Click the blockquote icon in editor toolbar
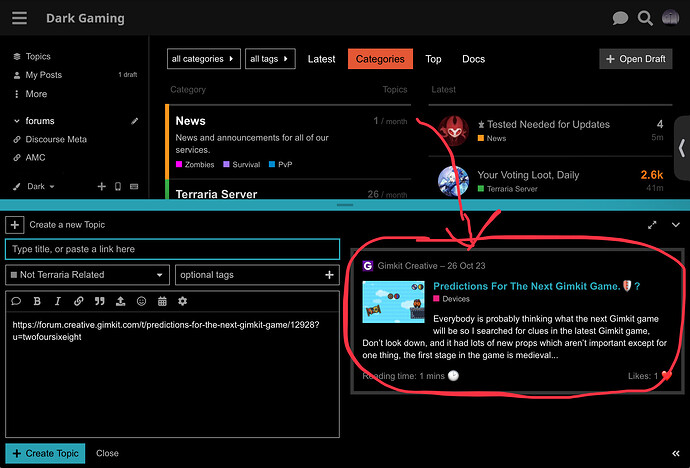690x468 pixels. 99,301
